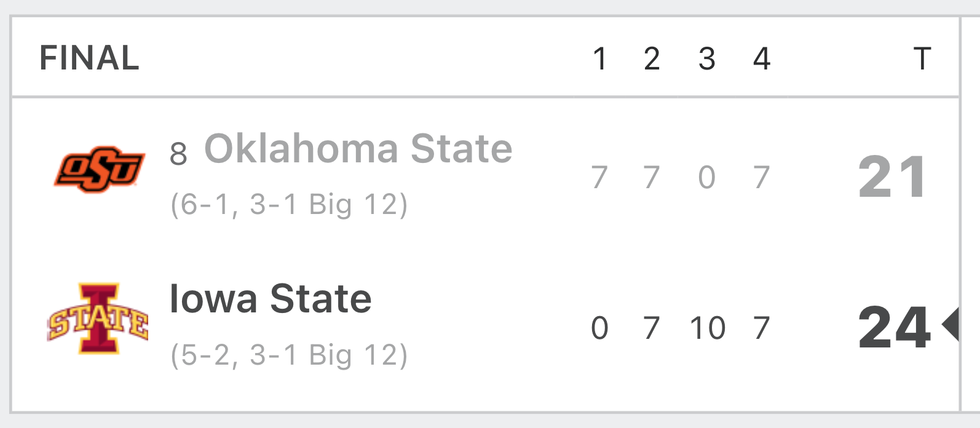Click the Iowa State logo

[x=98, y=319]
